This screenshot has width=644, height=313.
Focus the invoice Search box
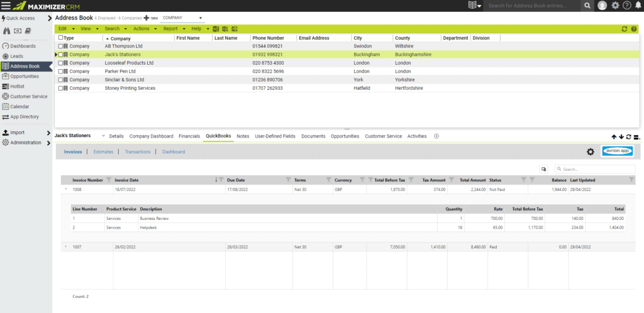[595, 169]
